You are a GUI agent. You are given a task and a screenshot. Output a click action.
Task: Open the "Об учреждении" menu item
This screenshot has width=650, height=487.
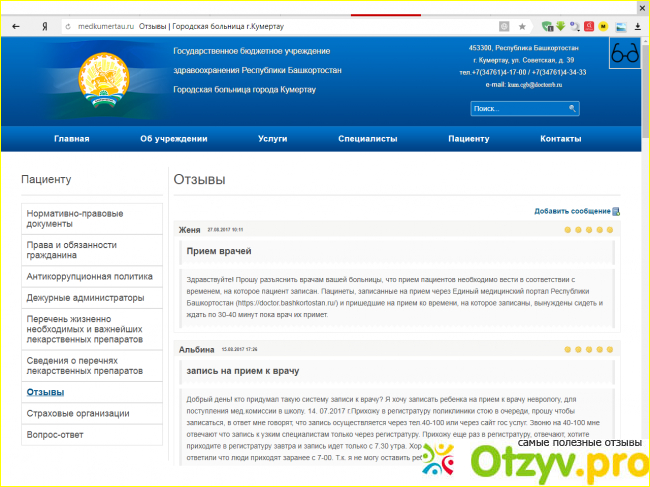[174, 139]
